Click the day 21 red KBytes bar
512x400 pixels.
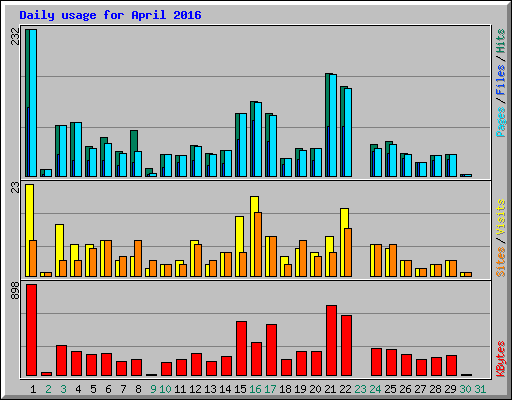coord(331,340)
